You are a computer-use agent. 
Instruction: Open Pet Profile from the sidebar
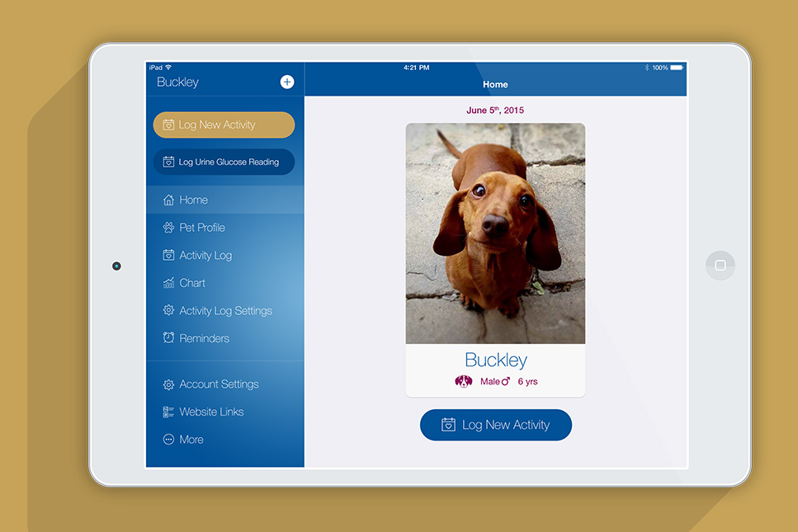[x=225, y=228]
